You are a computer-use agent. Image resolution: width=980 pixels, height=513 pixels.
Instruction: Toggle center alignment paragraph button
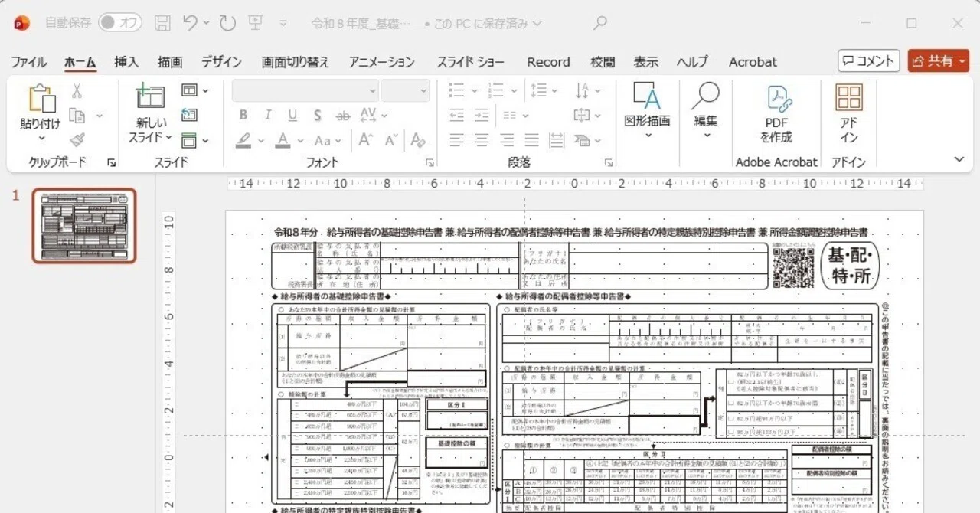482,140
